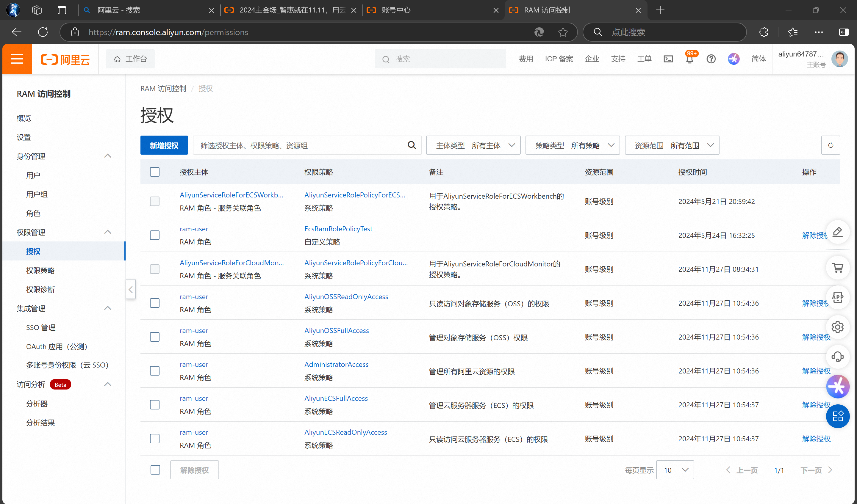Open the AdministratorAccess policy link
The image size is (857, 504).
(x=336, y=364)
